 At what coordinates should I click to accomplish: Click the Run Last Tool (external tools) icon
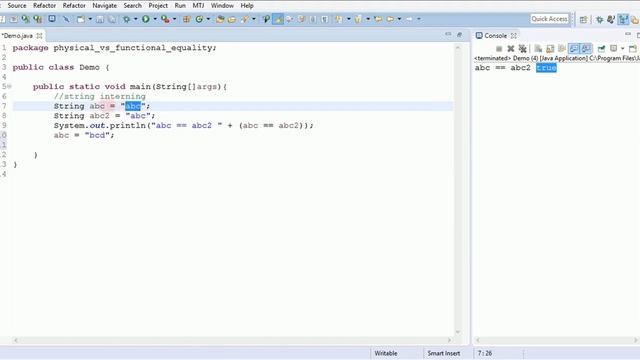(x=165, y=19)
